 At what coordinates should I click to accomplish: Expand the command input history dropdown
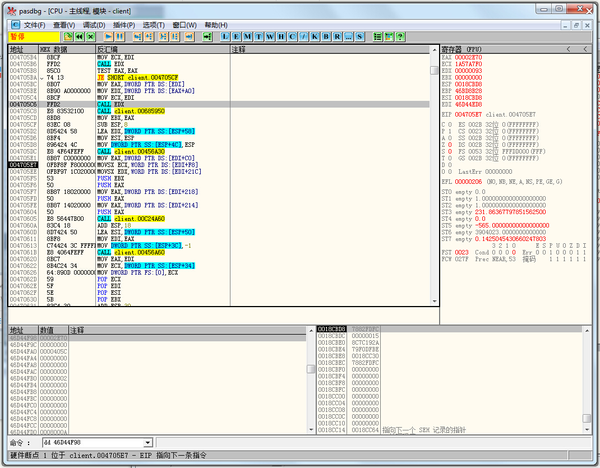click(x=148, y=441)
